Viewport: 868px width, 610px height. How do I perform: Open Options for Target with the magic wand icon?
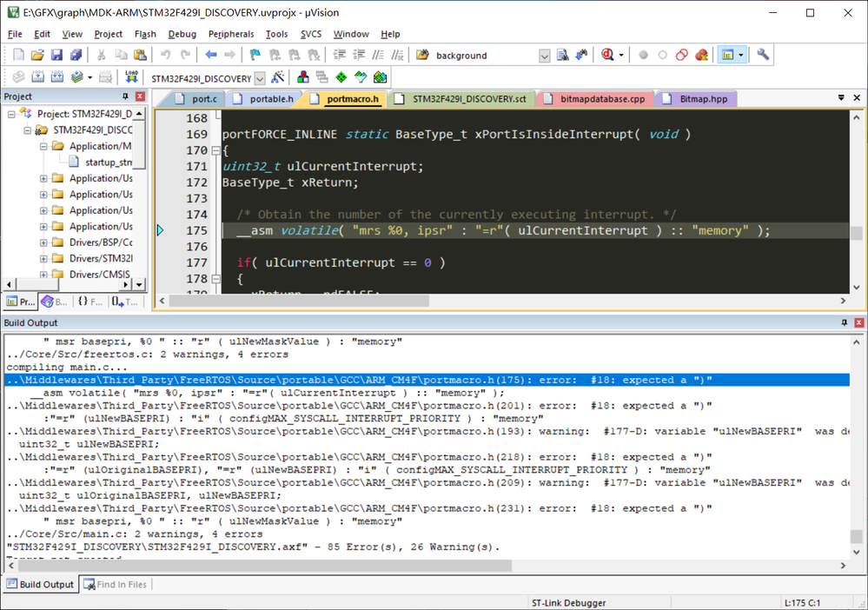(x=278, y=77)
